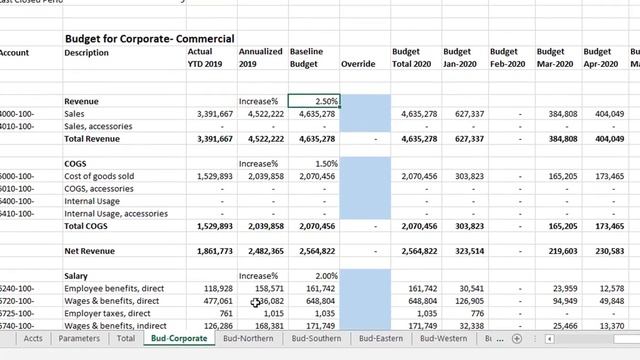
Task: Select the 'Override' column header
Action: (x=358, y=64)
